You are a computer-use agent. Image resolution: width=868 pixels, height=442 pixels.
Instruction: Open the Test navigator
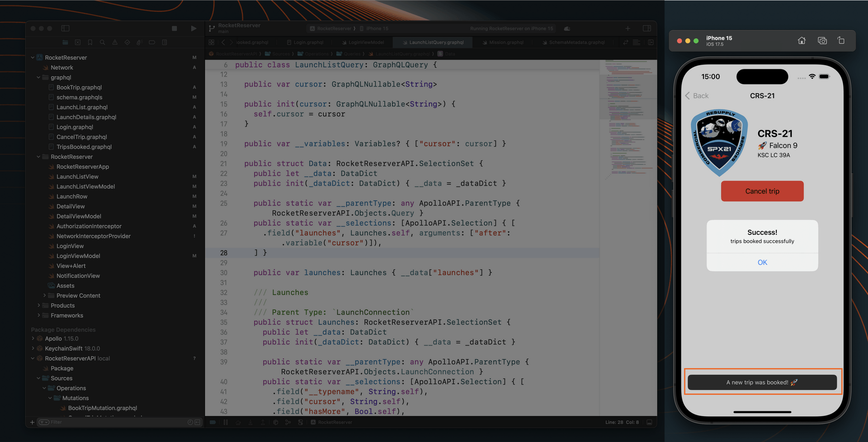point(127,42)
